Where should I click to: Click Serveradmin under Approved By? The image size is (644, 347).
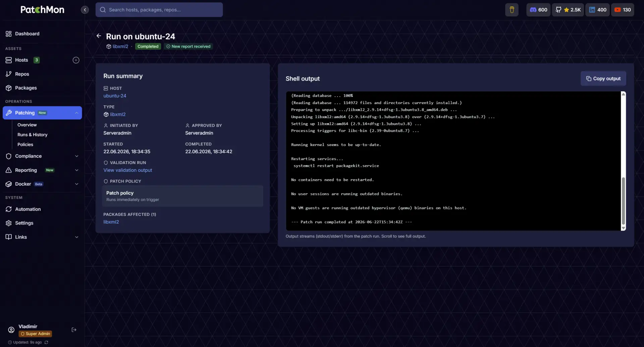coord(199,133)
